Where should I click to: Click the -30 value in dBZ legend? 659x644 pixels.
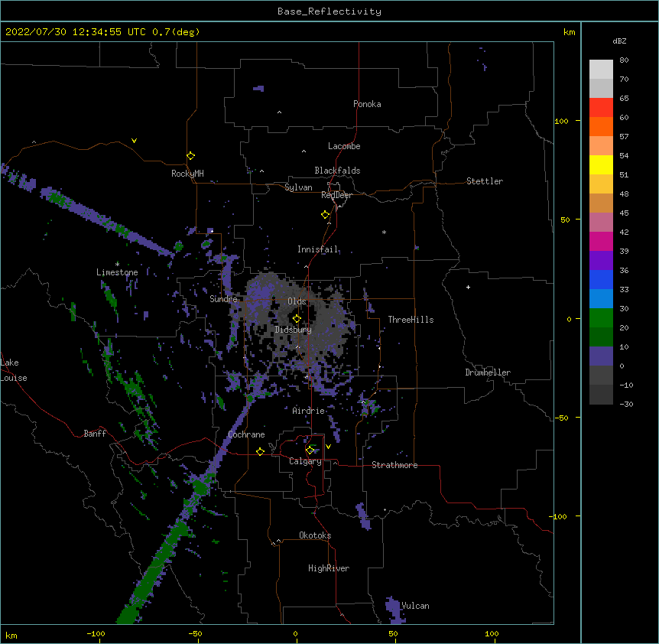pyautogui.click(x=626, y=405)
